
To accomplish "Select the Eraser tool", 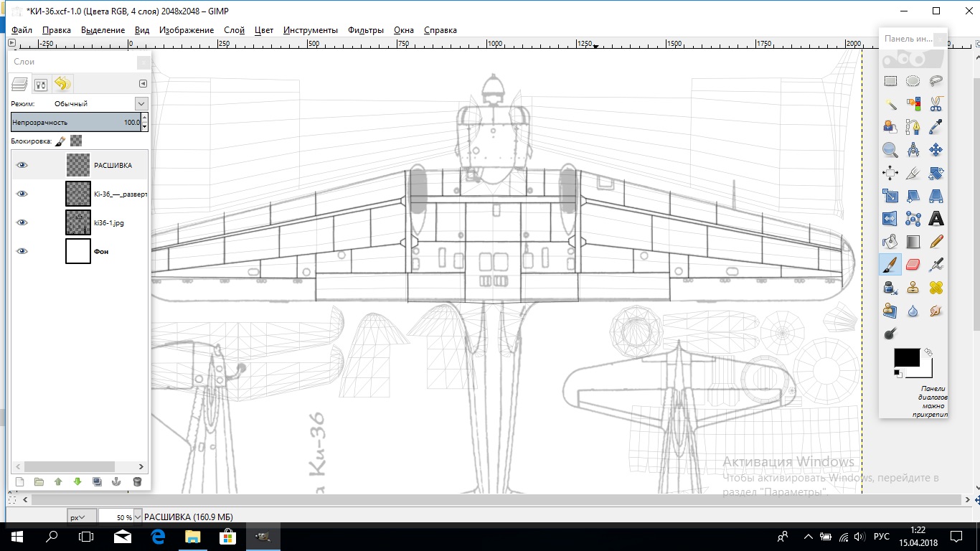I will (913, 265).
